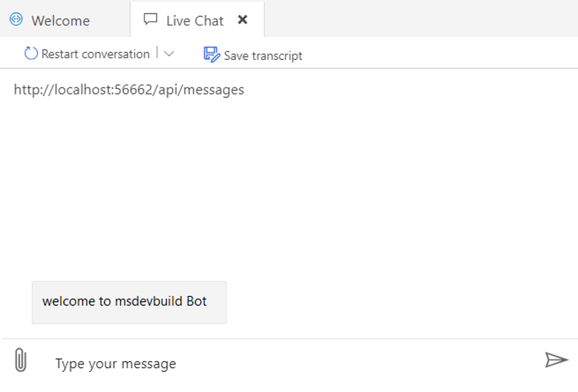Close the Live Chat tab
The width and height of the screenshot is (578, 392).
tap(243, 20)
